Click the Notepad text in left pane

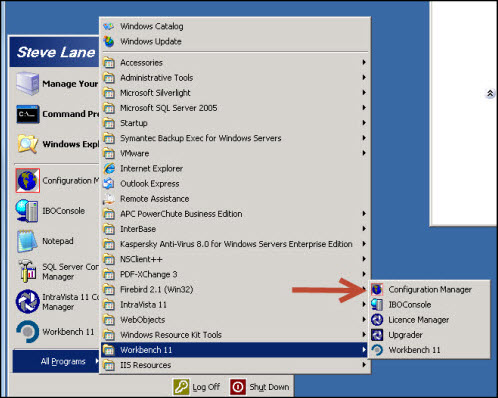coord(58,241)
